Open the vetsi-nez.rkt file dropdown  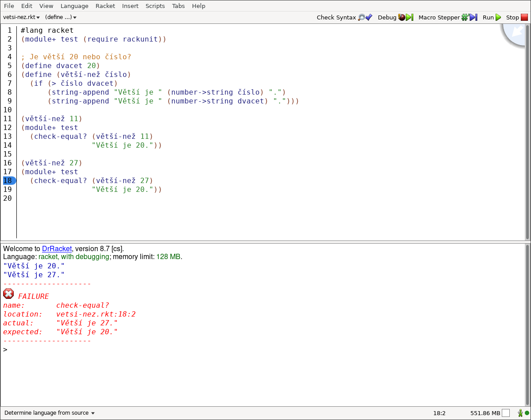pyautogui.click(x=21, y=17)
